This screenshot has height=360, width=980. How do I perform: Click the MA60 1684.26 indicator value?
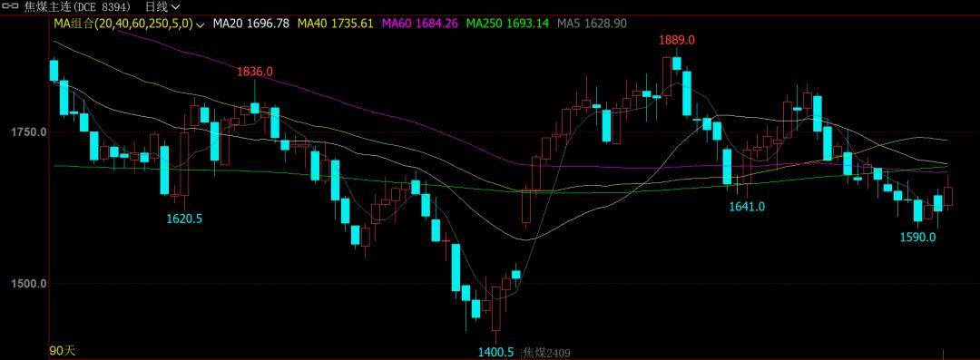click(x=419, y=24)
